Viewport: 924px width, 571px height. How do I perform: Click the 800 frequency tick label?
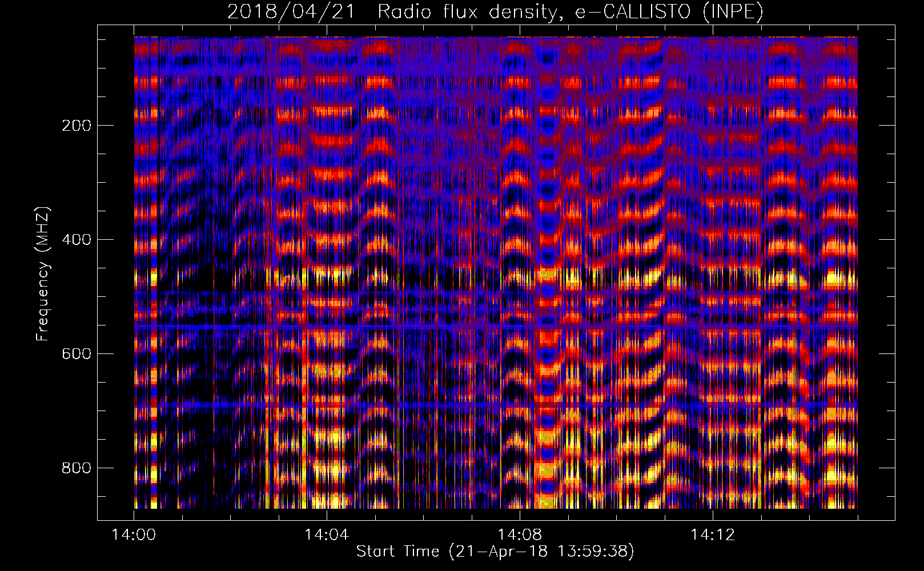click(x=76, y=468)
